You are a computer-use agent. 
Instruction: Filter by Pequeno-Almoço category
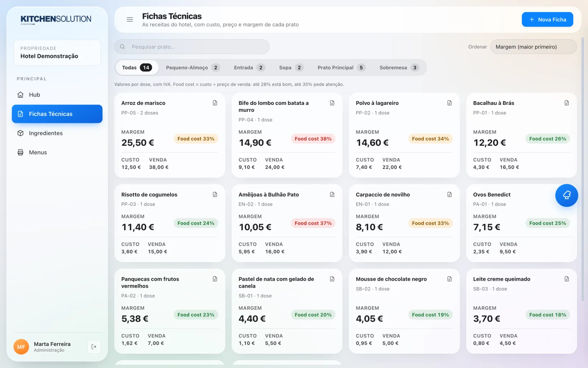(x=193, y=68)
